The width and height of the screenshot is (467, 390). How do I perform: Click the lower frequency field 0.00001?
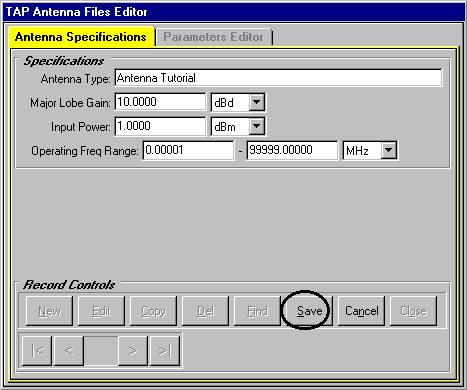(188, 150)
